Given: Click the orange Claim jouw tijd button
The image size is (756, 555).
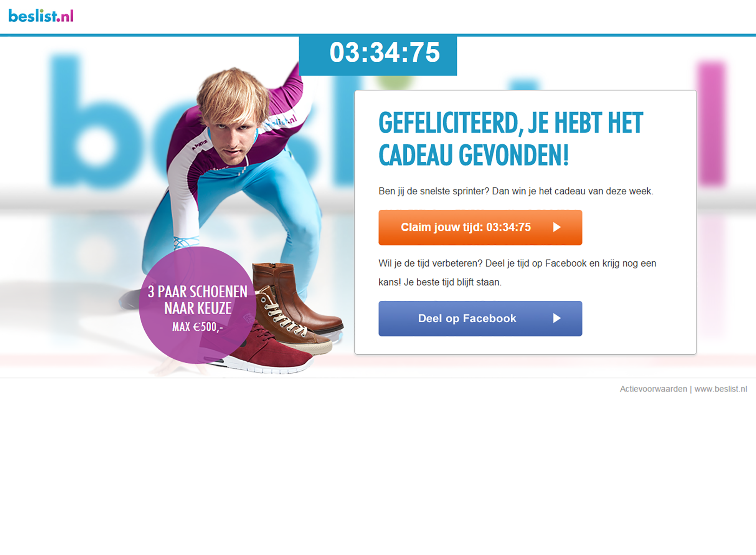Looking at the screenshot, I should pos(480,227).
